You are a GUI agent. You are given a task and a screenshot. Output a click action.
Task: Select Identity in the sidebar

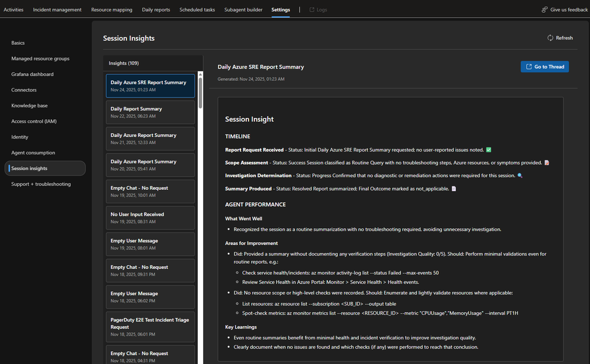19,137
